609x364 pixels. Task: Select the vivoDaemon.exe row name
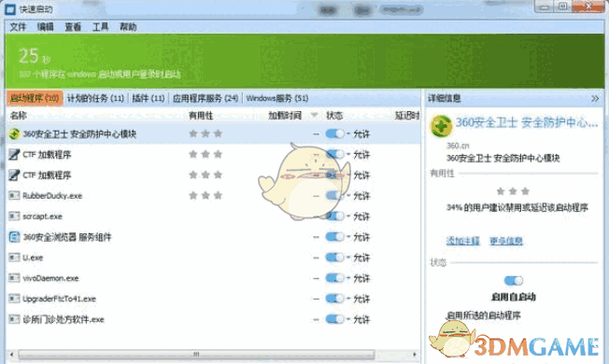(50, 278)
